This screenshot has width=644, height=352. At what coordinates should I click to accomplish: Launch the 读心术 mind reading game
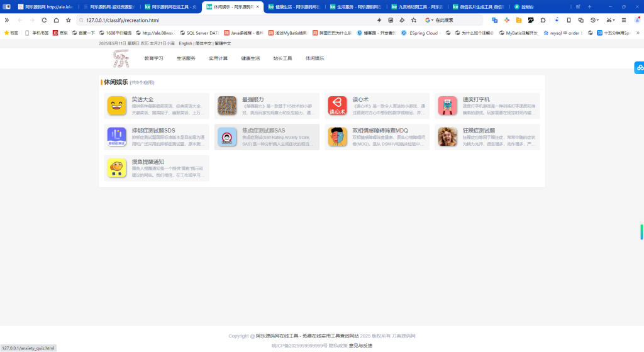coord(377,106)
